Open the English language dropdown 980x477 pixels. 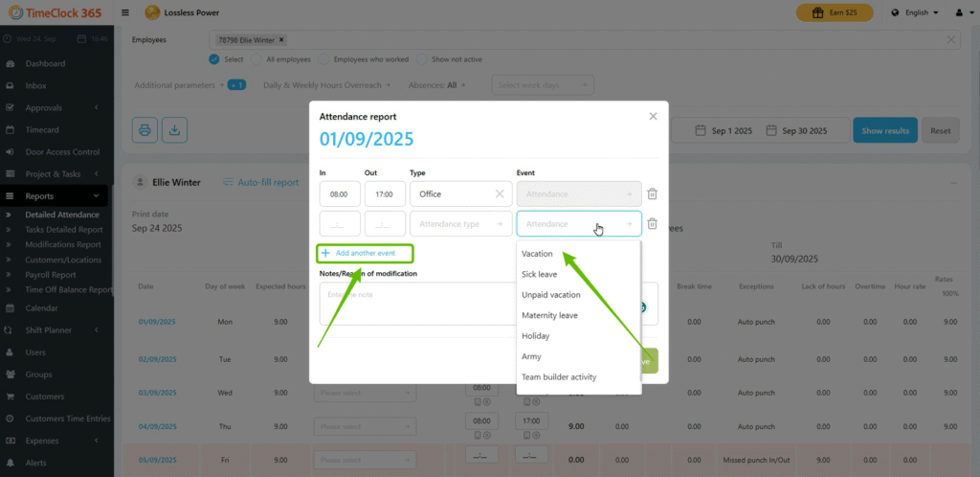pyautogui.click(x=916, y=12)
